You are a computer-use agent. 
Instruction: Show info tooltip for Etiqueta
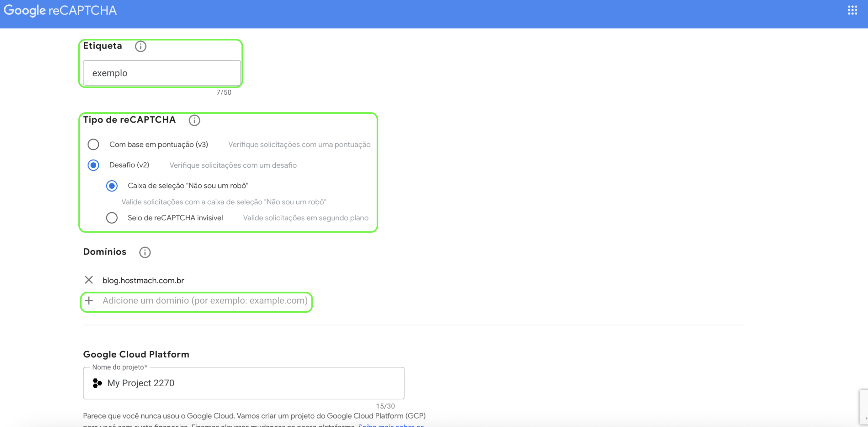[141, 46]
